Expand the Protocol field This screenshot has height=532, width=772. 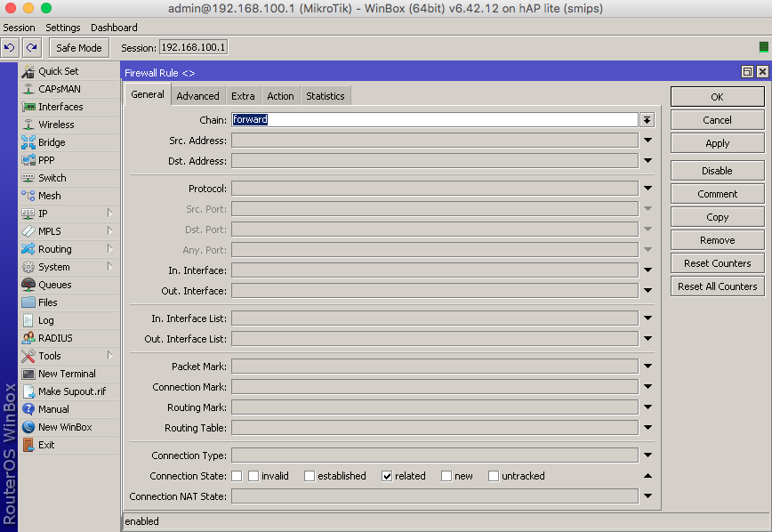pyautogui.click(x=647, y=189)
